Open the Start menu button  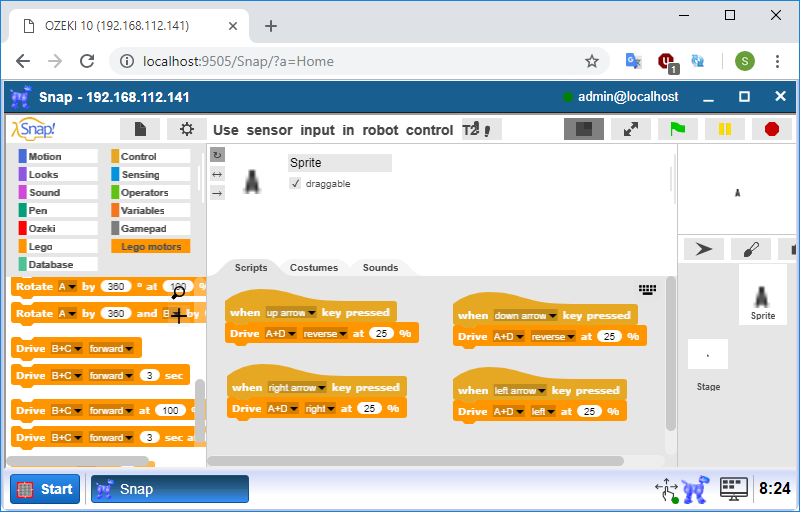pos(45,489)
